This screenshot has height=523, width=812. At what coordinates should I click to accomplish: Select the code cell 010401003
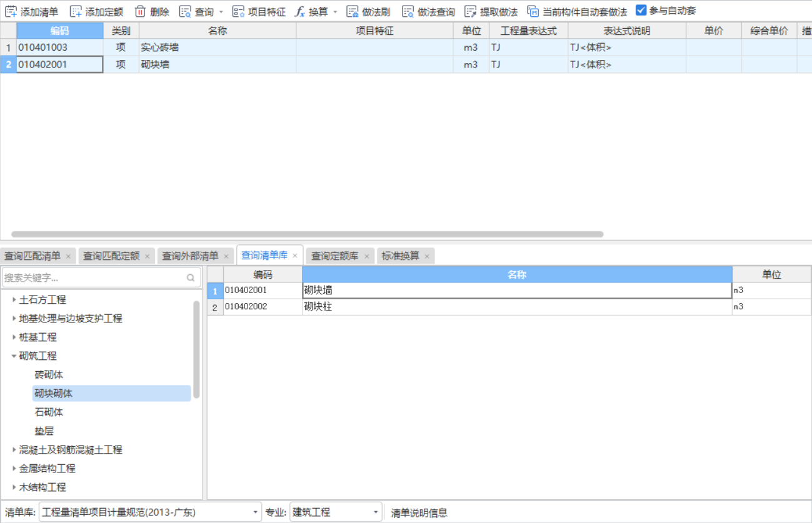point(60,47)
